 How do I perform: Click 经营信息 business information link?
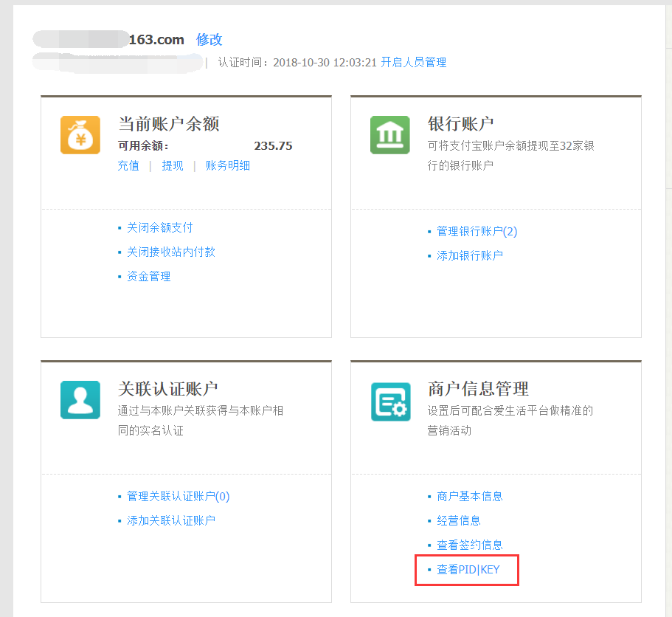tap(457, 520)
